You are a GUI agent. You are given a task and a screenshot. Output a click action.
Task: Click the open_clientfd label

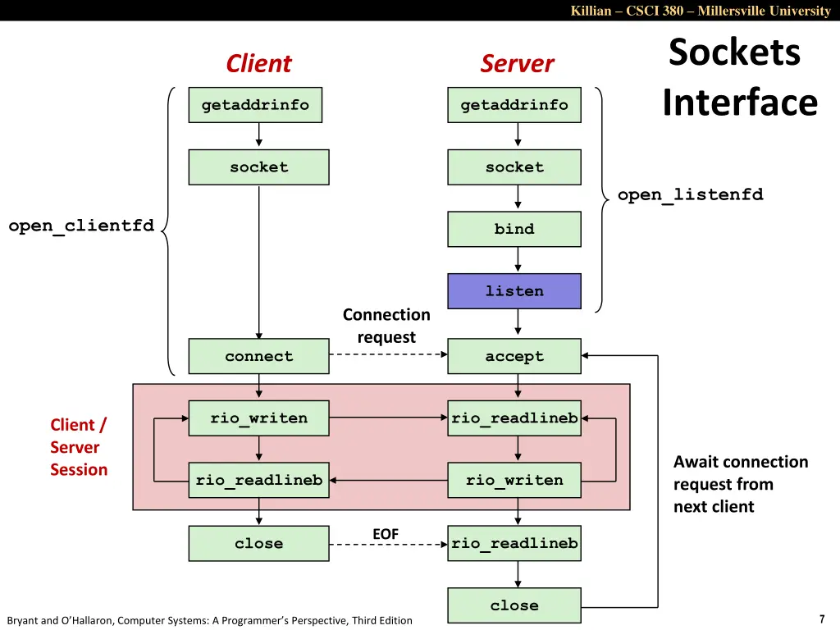81,226
